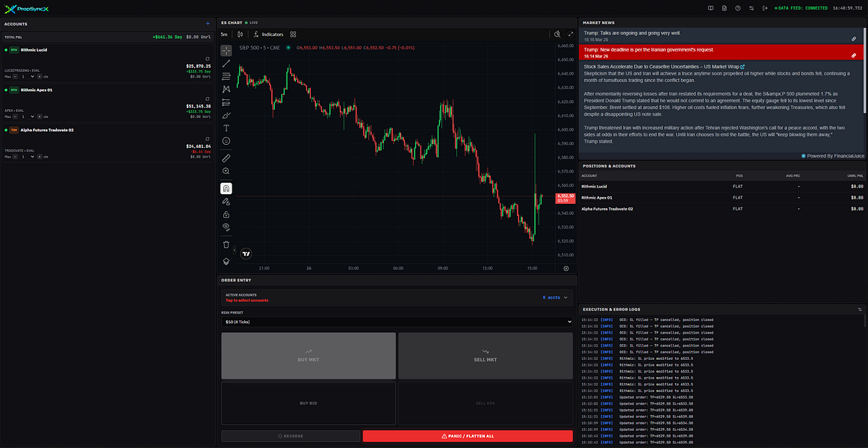
Task: Click the REVERSE position button
Action: pos(291,436)
